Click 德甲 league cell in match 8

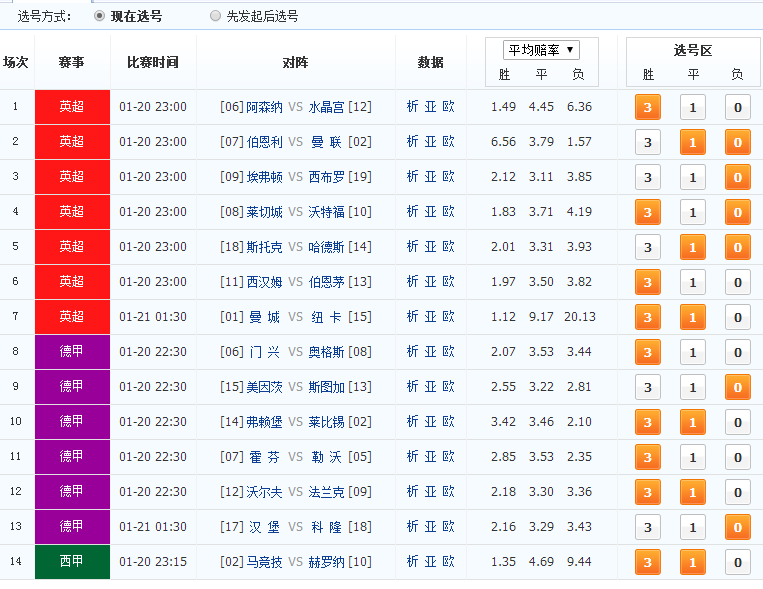pos(72,351)
